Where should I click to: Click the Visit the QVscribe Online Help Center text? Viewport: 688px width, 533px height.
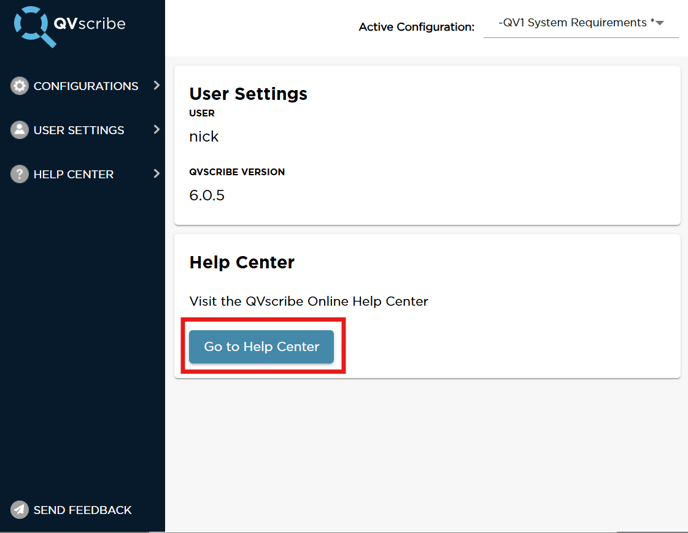[308, 301]
